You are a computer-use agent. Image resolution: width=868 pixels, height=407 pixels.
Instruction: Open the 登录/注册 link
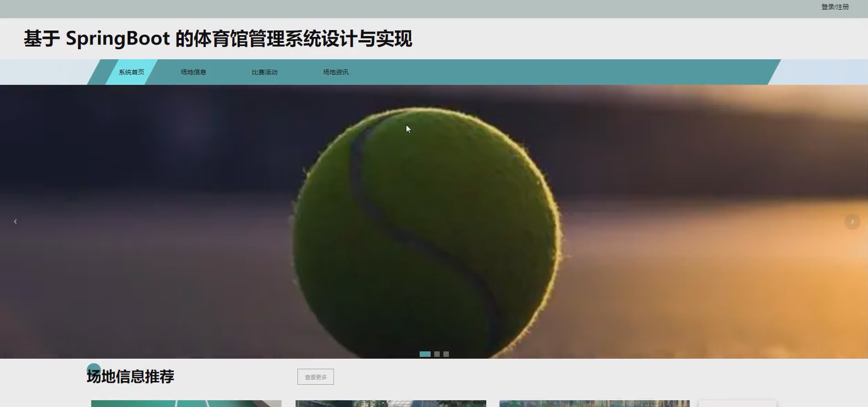(x=835, y=7)
